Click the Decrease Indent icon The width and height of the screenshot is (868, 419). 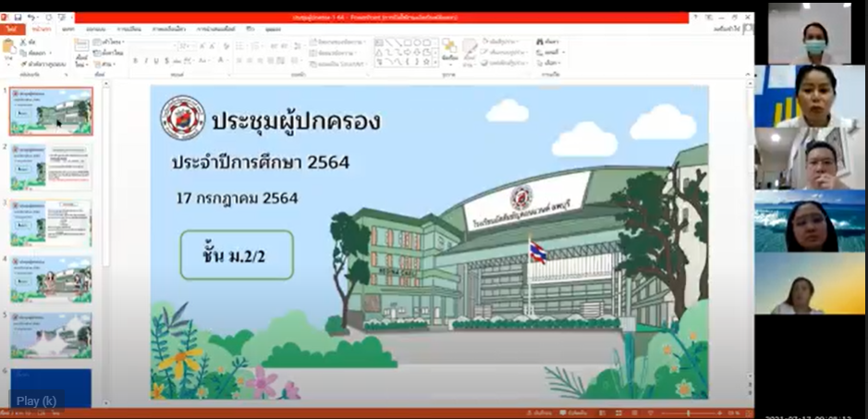[273, 46]
